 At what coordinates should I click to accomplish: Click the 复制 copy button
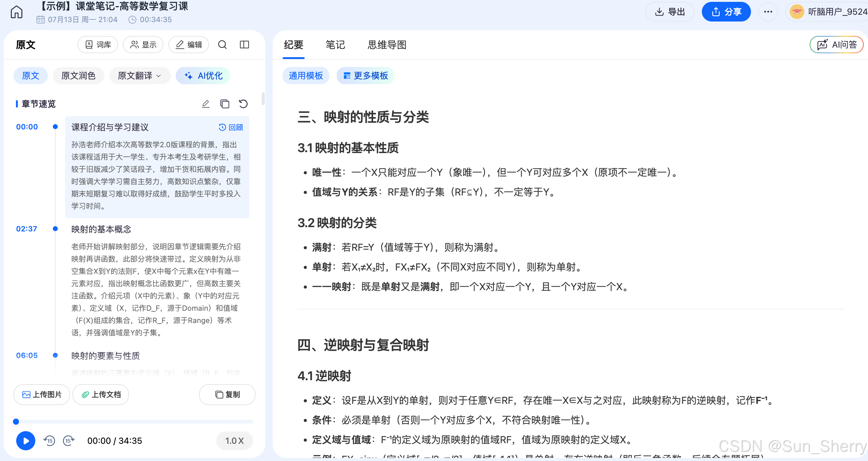click(227, 394)
